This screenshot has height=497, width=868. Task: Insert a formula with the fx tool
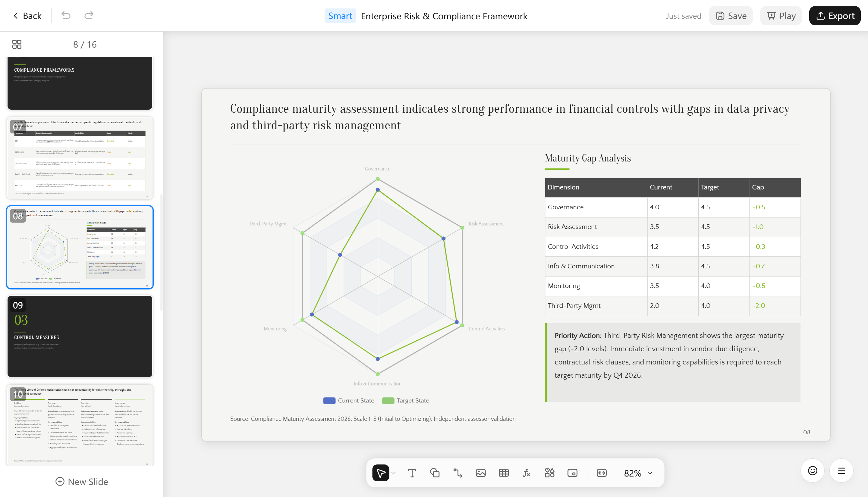point(527,473)
